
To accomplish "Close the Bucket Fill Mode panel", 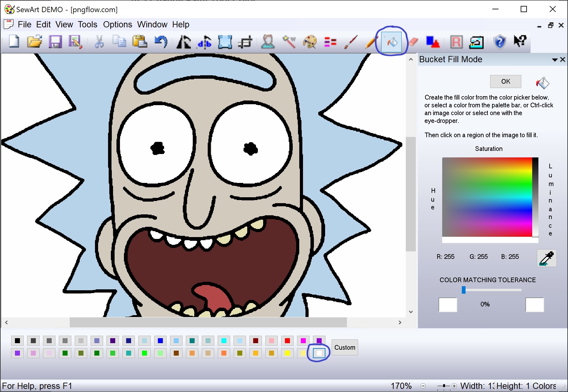I will [x=563, y=59].
